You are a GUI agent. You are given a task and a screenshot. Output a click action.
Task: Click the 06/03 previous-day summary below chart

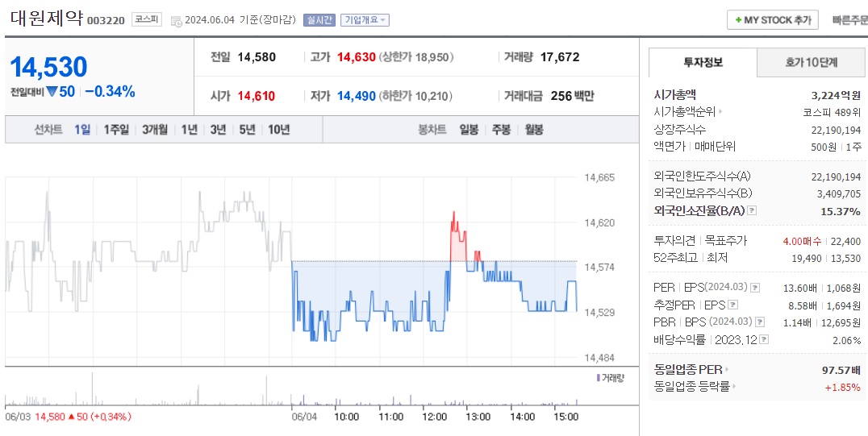(68, 417)
